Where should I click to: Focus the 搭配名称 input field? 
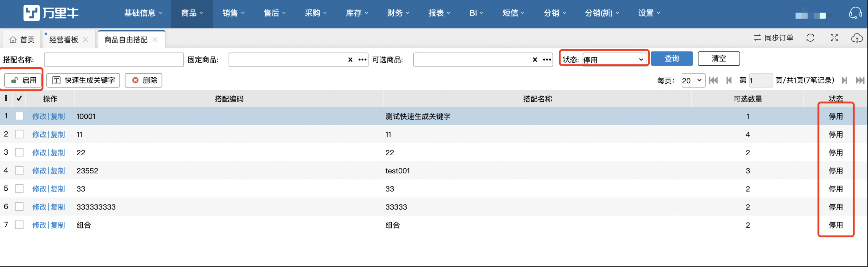[114, 60]
